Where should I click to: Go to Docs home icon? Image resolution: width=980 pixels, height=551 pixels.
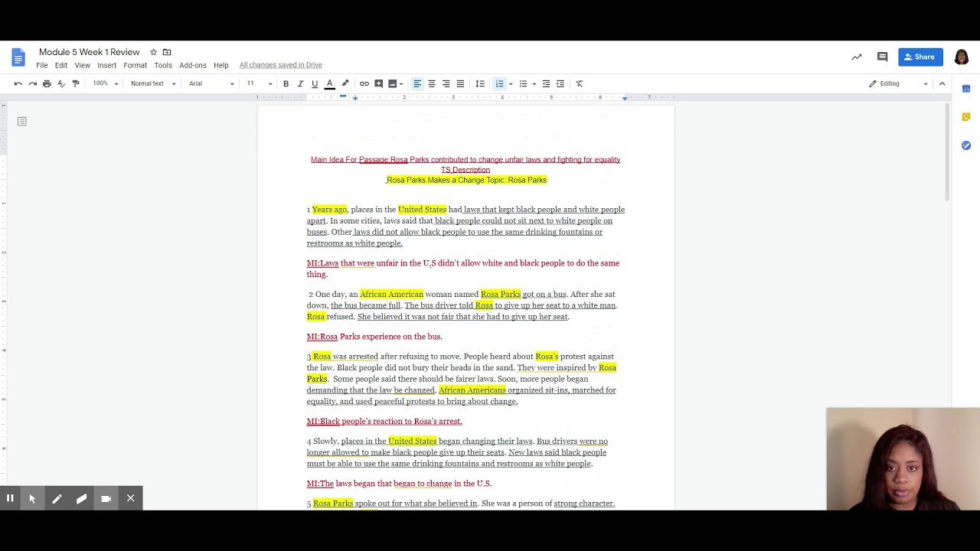(18, 57)
